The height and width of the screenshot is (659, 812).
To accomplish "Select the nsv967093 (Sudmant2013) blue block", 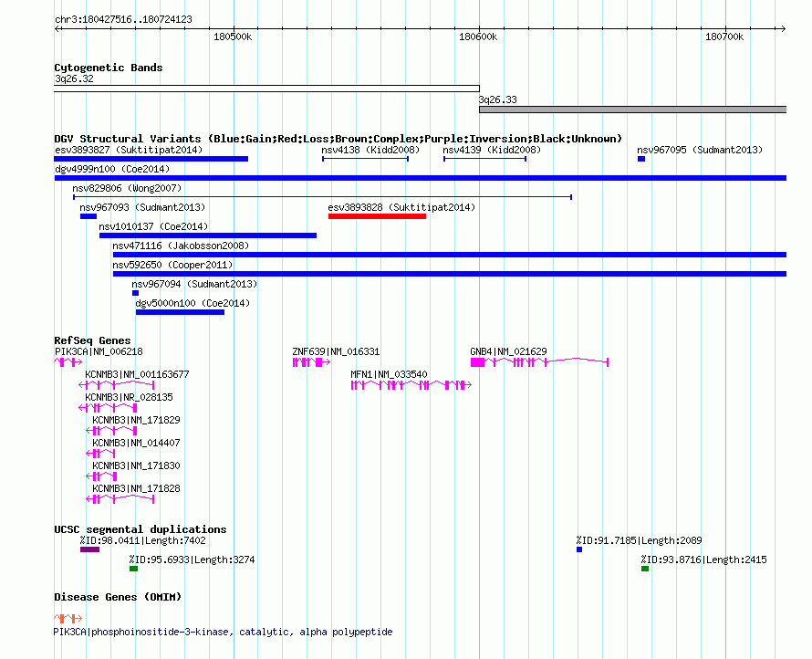I will point(88,216).
